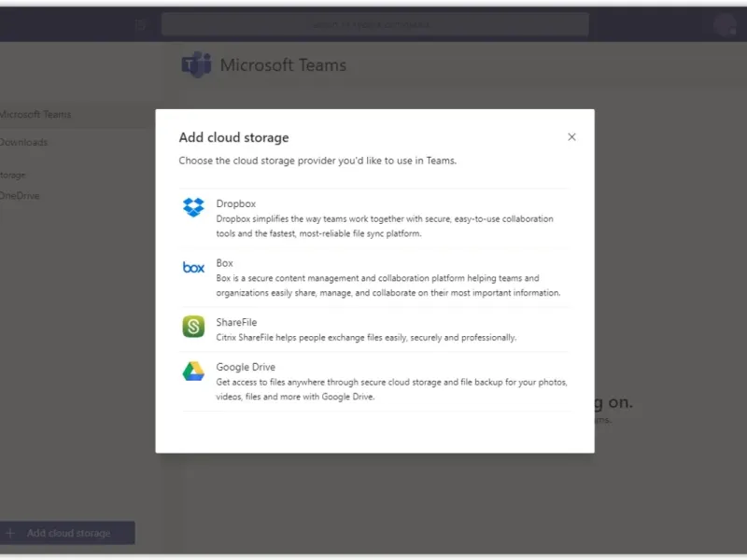747x560 pixels.
Task: Click the Box description text
Action: pyautogui.click(x=388, y=286)
